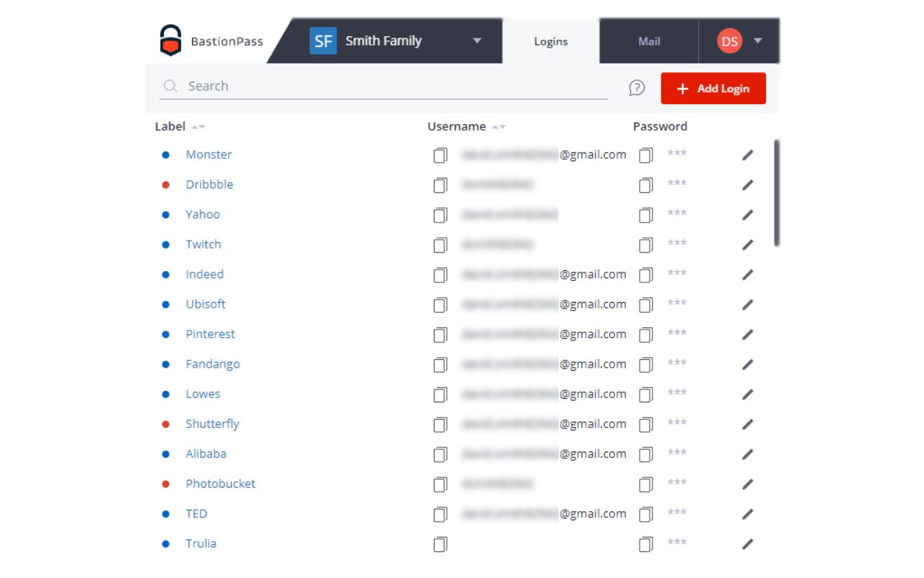924x578 pixels.
Task: Edit the Ubisoft login entry
Action: (x=748, y=305)
